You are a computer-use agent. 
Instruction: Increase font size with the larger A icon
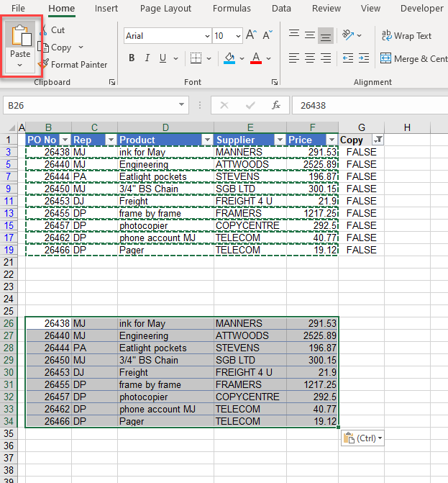coord(251,35)
